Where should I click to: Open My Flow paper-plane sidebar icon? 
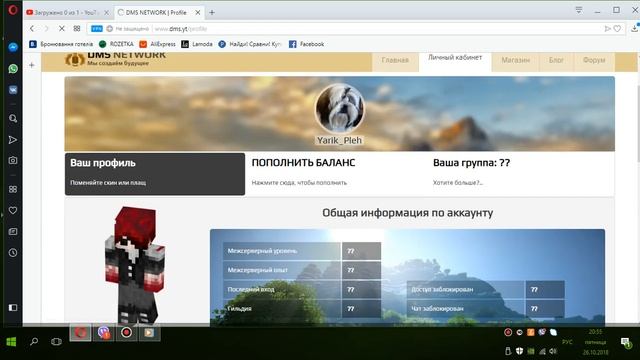[13, 140]
